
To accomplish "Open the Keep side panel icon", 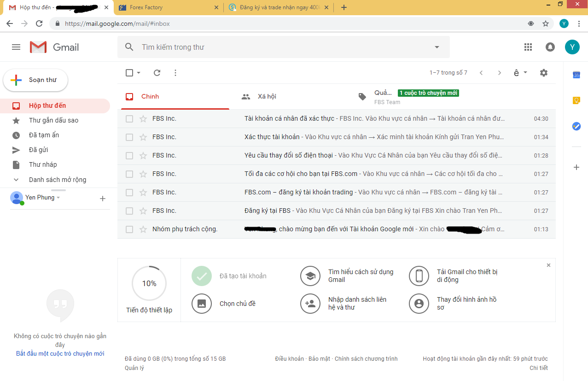I will (x=576, y=100).
